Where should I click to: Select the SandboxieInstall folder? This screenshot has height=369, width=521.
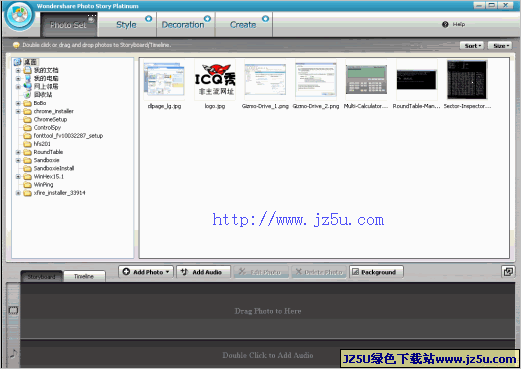(49, 168)
